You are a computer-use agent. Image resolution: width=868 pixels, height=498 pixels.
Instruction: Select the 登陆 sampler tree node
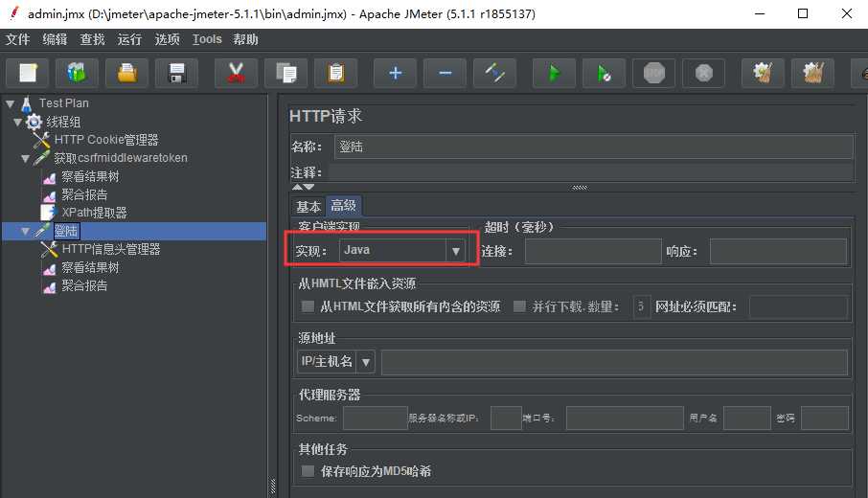pyautogui.click(x=66, y=232)
